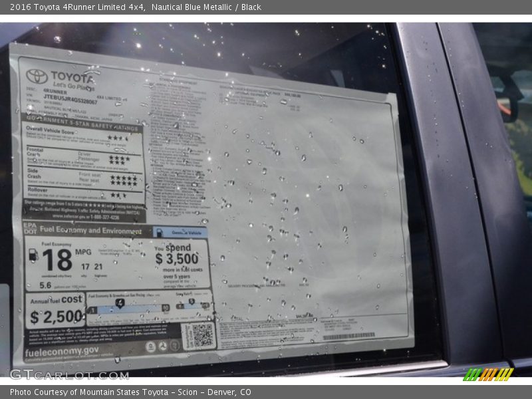Click the main window sticker photo
Viewport: 532px width, 399px height.
(x=266, y=199)
